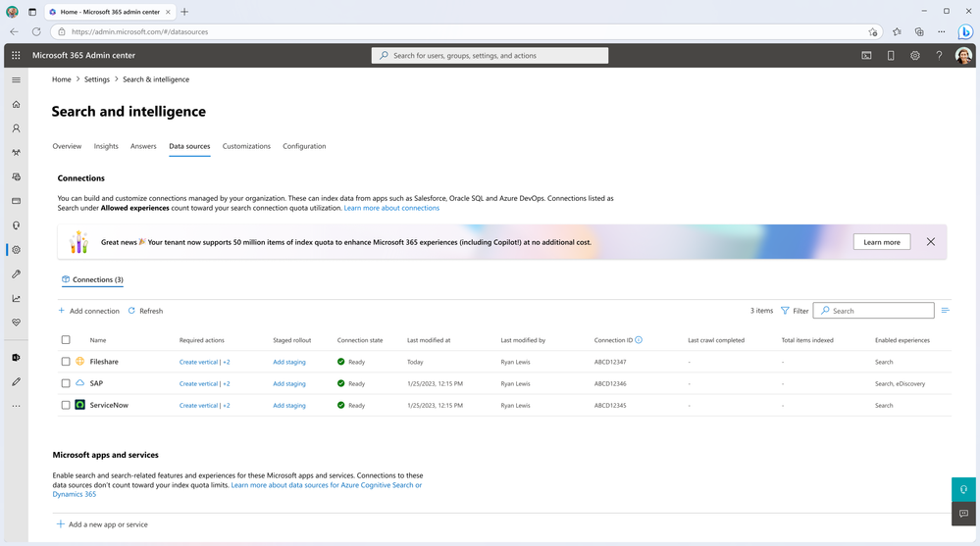Image resolution: width=980 pixels, height=546 pixels.
Task: Switch to the Configuration tab
Action: point(304,146)
